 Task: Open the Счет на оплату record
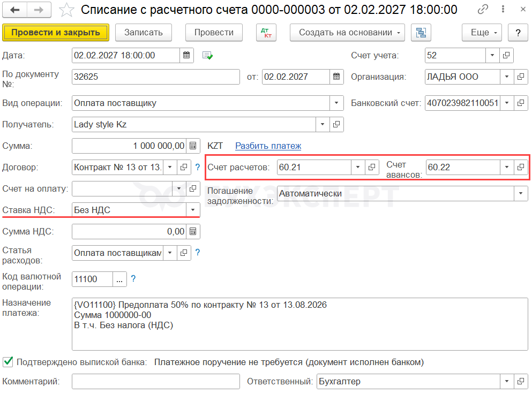point(193,188)
